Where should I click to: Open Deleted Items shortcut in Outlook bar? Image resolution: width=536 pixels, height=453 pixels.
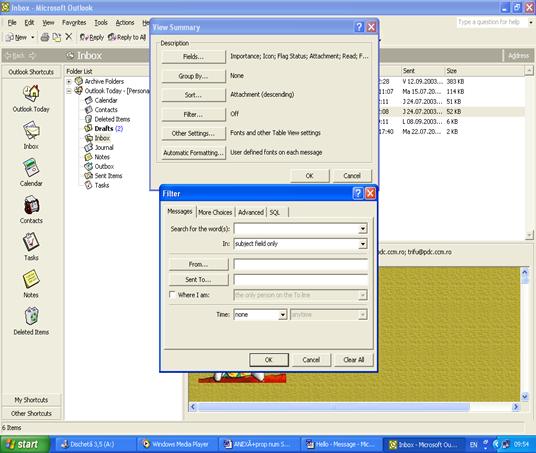pos(31,316)
